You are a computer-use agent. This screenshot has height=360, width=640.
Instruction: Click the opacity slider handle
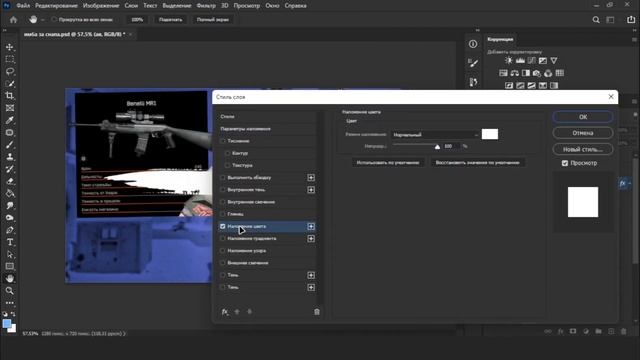coord(437,147)
